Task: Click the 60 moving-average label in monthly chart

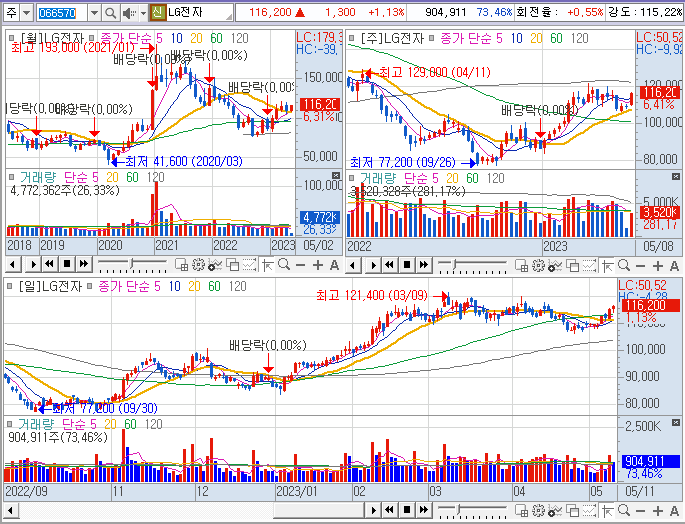Action: [216, 38]
